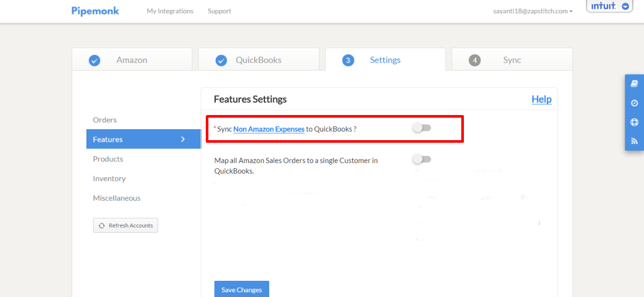The width and height of the screenshot is (644, 297).
Task: Click the Intuit logo text
Action: pyautogui.click(x=603, y=6)
